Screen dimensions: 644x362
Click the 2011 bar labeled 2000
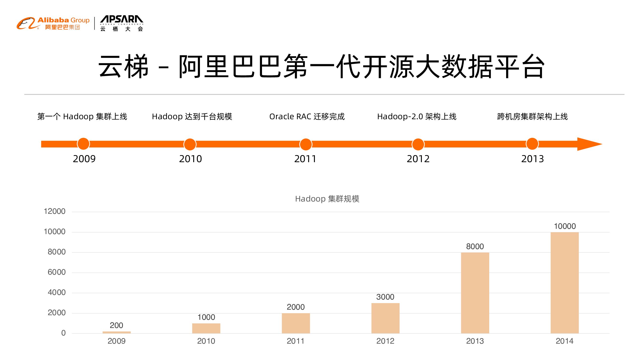pos(296,323)
